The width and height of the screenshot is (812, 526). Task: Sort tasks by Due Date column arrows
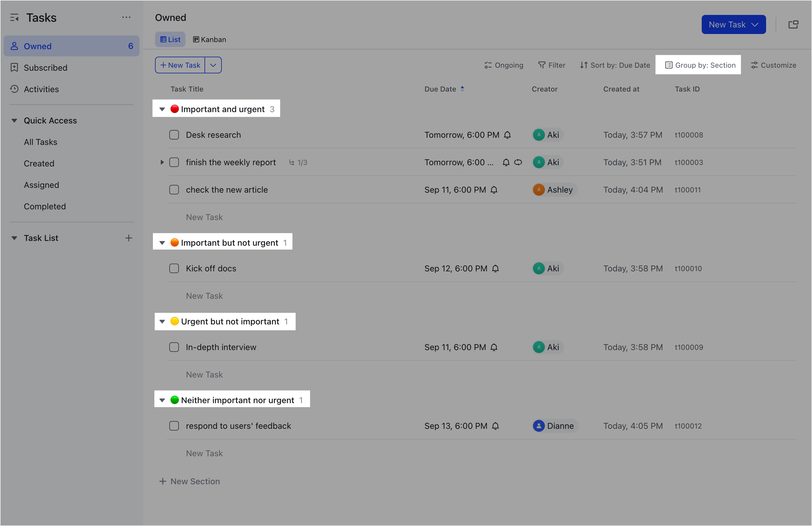[x=463, y=89]
